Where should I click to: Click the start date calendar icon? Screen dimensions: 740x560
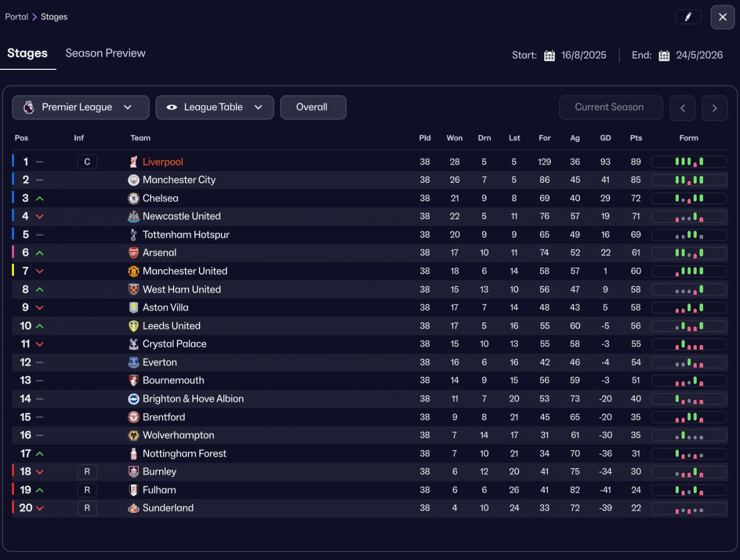coord(549,55)
